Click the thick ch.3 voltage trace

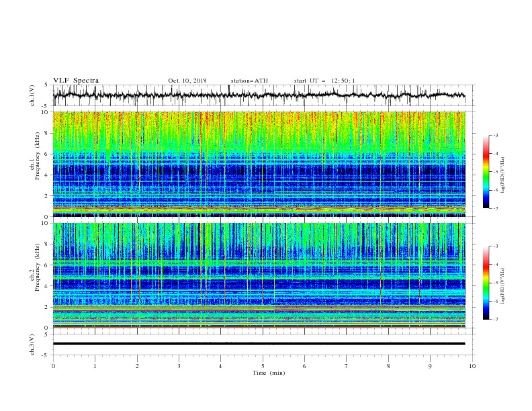click(x=259, y=344)
